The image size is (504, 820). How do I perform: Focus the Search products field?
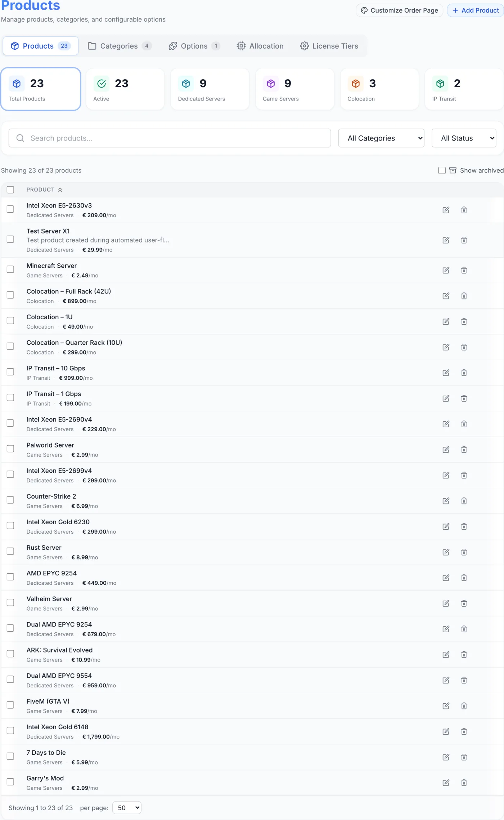(x=170, y=138)
